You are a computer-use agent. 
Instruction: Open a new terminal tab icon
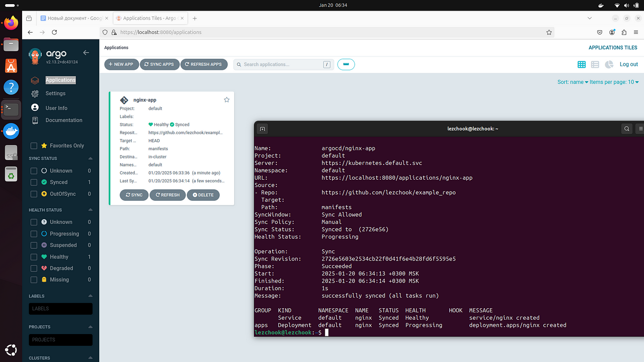(262, 129)
